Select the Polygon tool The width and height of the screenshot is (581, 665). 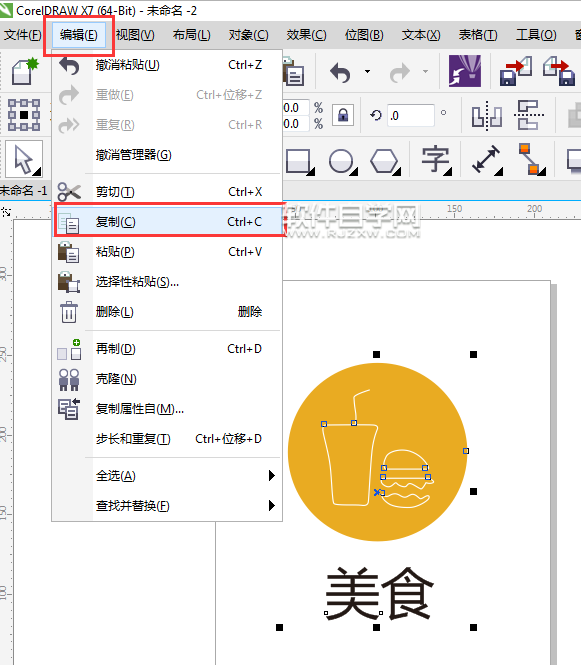(385, 161)
